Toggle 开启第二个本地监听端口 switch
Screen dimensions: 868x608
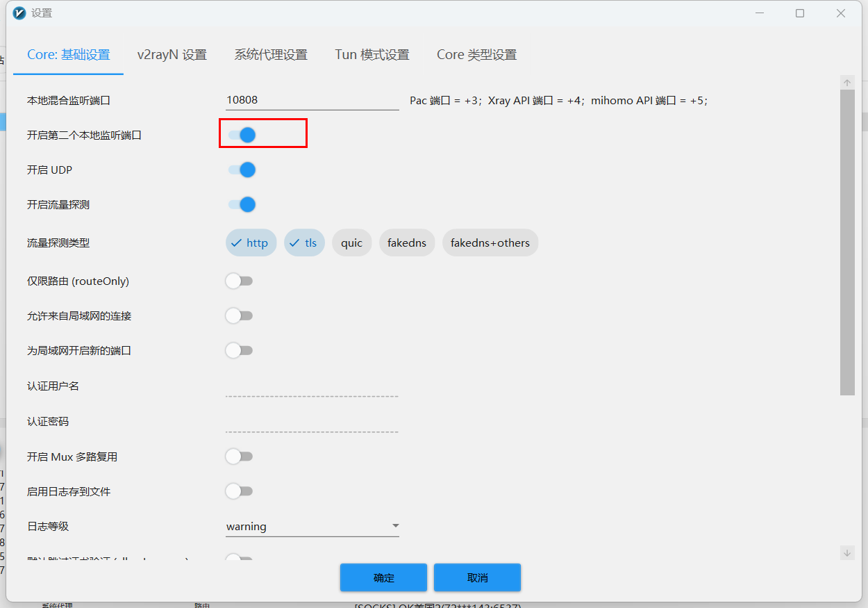(x=242, y=135)
